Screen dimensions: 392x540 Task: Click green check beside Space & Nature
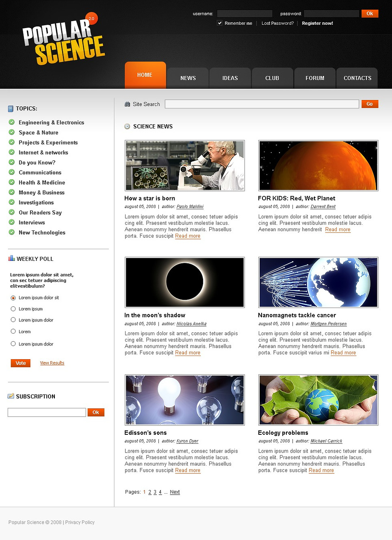[12, 132]
